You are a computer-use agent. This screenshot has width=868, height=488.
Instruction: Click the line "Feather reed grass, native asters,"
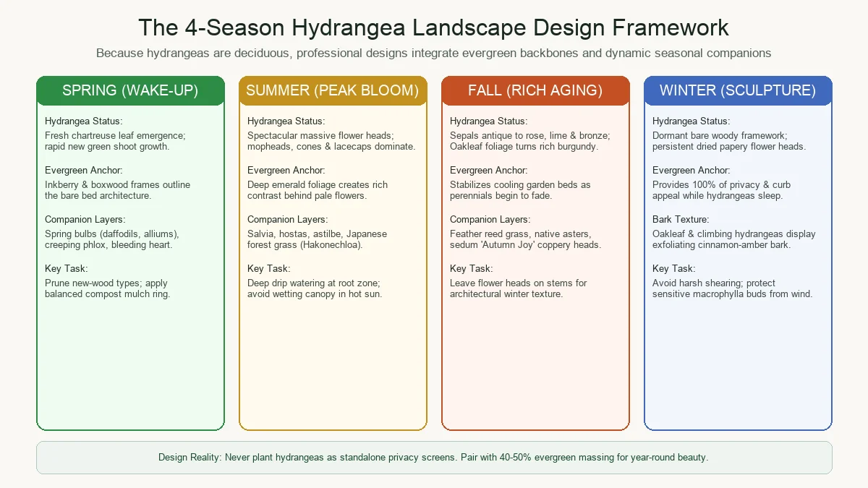521,234
